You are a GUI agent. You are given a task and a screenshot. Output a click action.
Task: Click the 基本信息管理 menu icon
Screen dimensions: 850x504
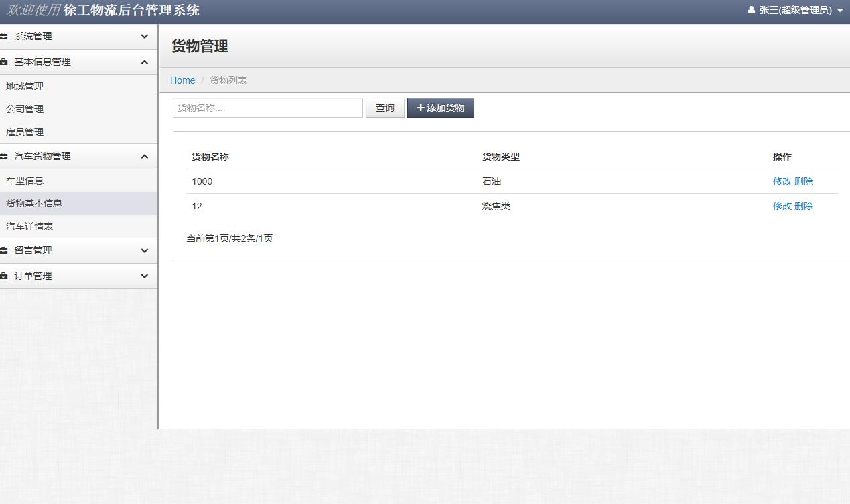coord(7,62)
